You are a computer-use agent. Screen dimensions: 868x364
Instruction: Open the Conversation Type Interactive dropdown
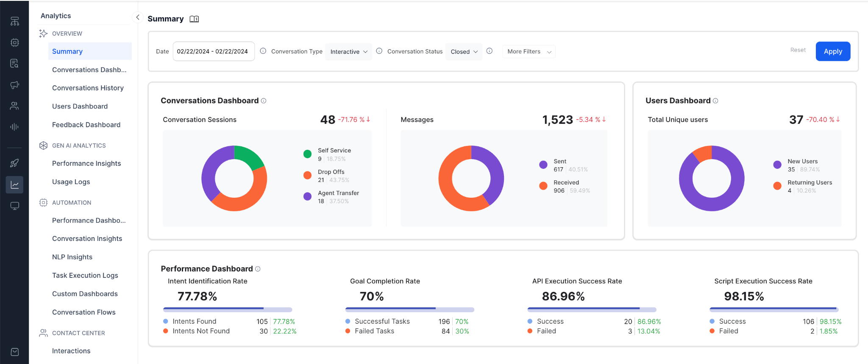pos(348,52)
